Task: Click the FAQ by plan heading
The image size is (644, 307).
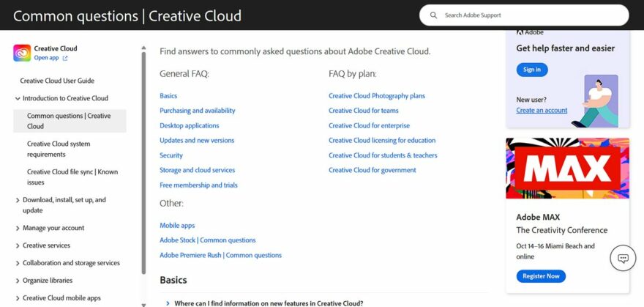Action: pos(353,75)
